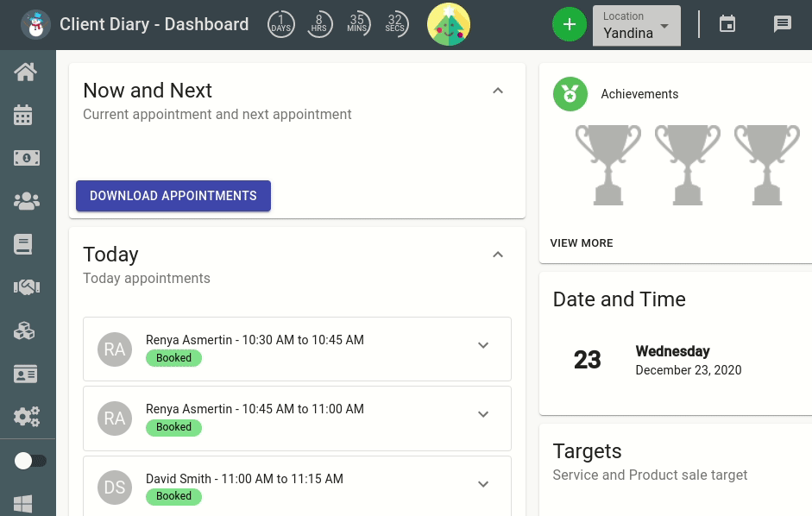The image size is (812, 516).
Task: Click View More under Achievements
Action: point(582,243)
